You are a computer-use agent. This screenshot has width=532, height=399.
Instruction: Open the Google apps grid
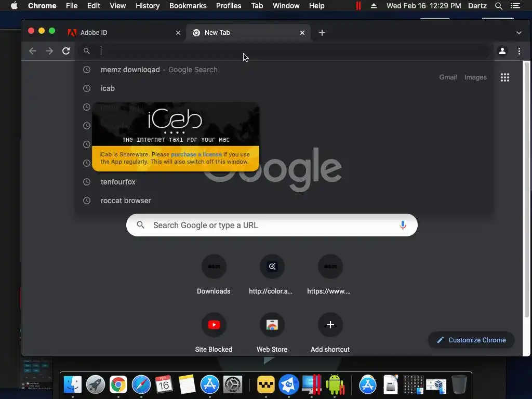point(505,77)
